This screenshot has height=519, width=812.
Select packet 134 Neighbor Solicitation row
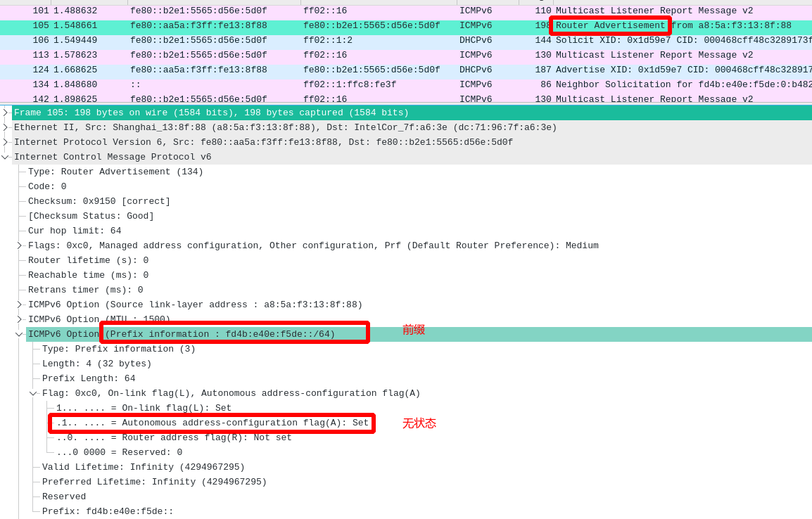point(281,85)
